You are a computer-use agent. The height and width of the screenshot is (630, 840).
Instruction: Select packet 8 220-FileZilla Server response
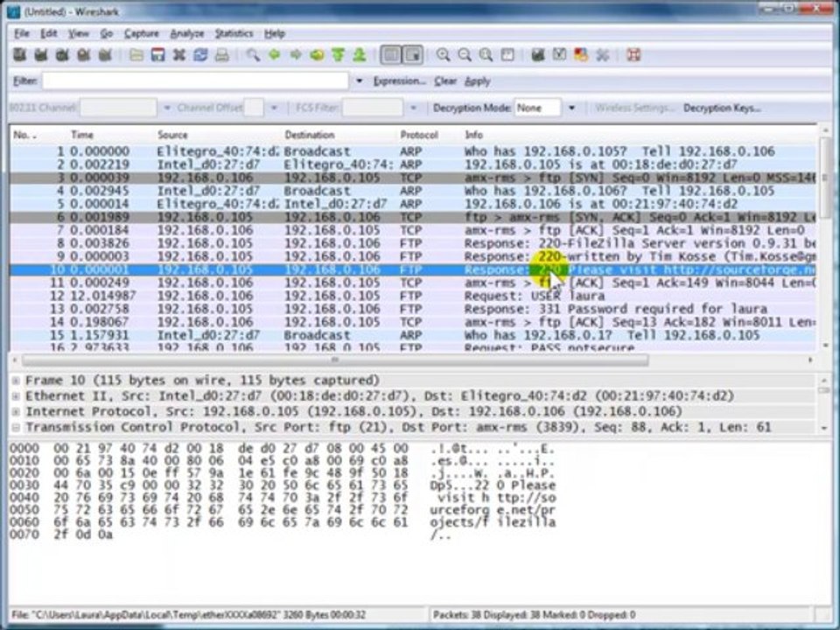click(x=412, y=243)
